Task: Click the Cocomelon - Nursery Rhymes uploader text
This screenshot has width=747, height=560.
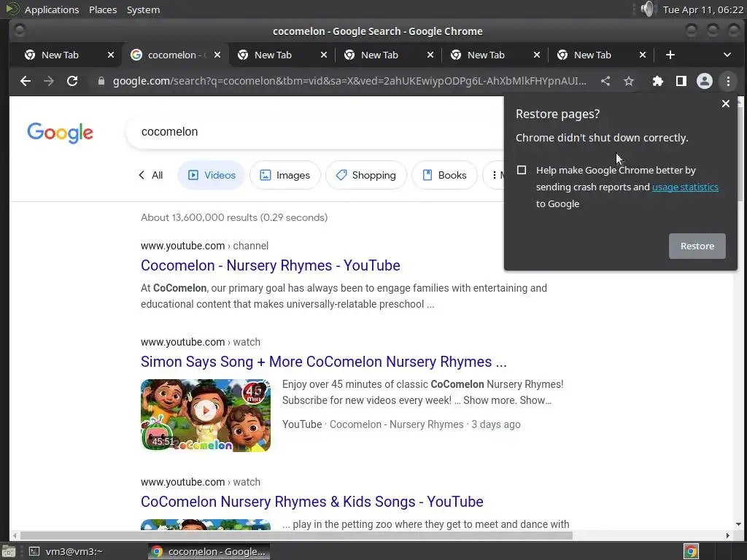Action: pyautogui.click(x=396, y=424)
